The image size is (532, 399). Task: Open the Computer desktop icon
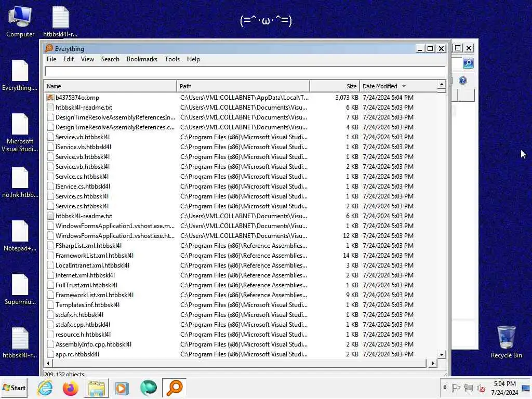point(20,22)
